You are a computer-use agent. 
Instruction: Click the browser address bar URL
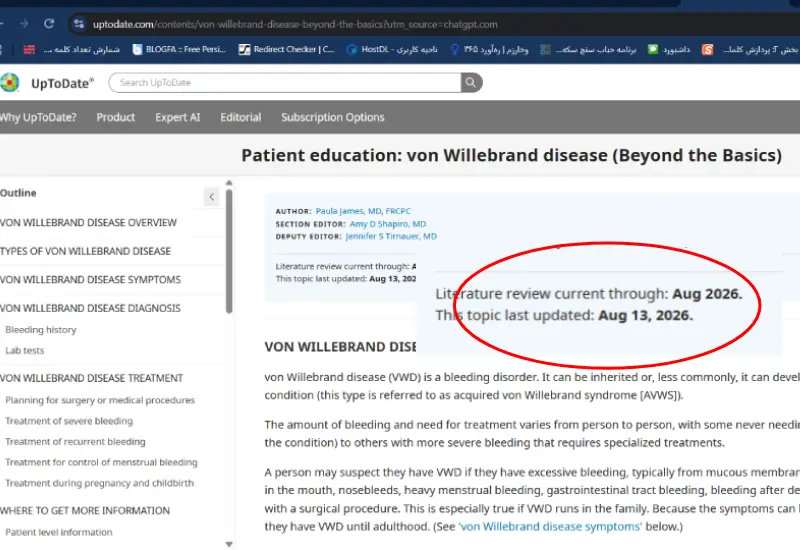(x=295, y=24)
